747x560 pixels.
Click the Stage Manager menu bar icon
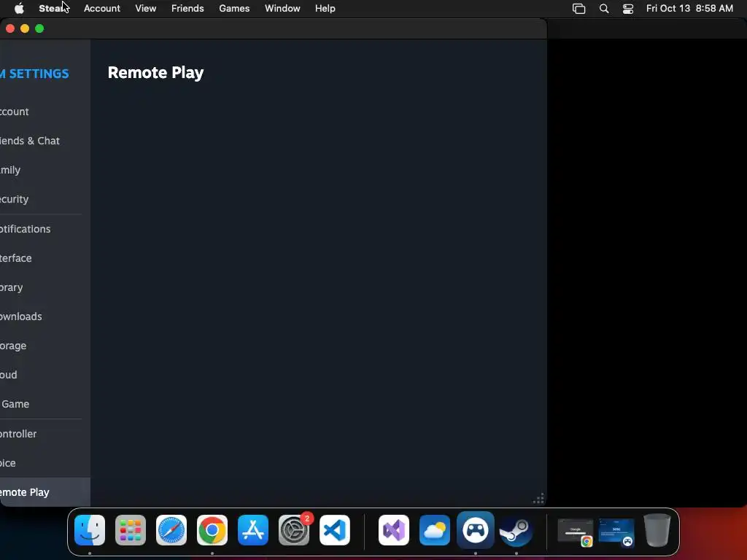click(x=578, y=8)
